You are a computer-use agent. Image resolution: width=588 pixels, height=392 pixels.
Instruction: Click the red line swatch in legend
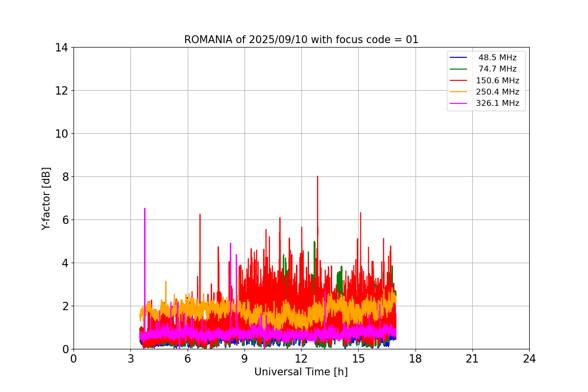pyautogui.click(x=459, y=81)
